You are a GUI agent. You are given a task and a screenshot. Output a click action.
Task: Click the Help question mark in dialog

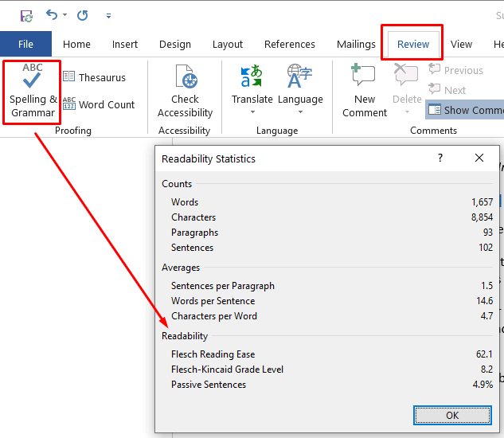point(440,158)
